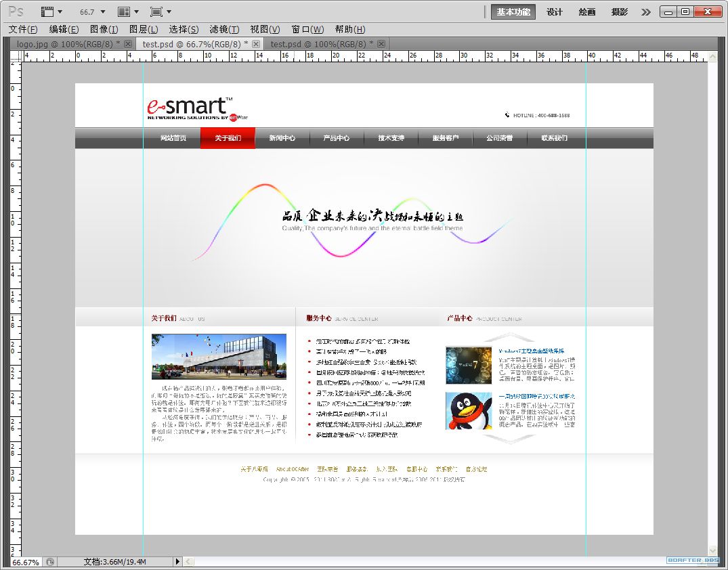The width and height of the screenshot is (728, 570).
Task: Click the 产品中心 PRODUCT CENTER heading
Action: [x=484, y=318]
